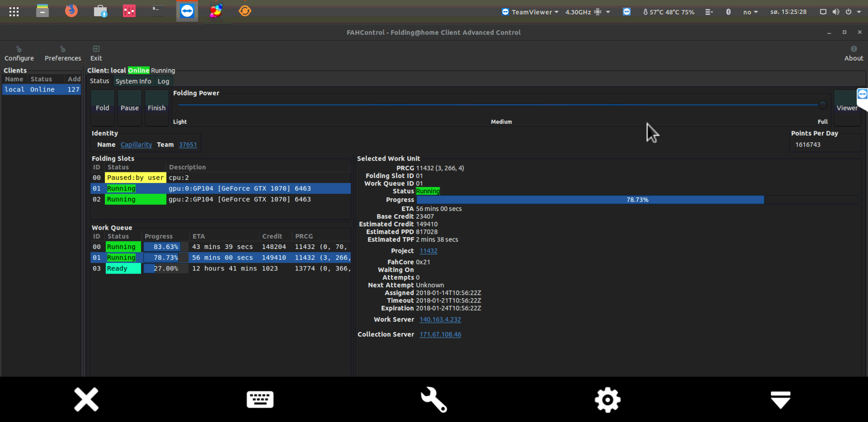Select folding slot 02 gpu:2
Screen dimensions: 868x422
click(221, 199)
